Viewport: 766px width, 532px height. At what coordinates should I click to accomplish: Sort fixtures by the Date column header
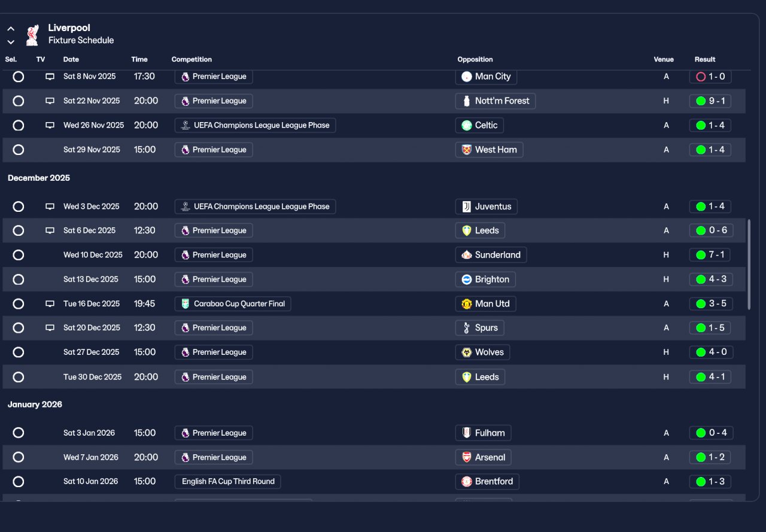click(x=71, y=59)
